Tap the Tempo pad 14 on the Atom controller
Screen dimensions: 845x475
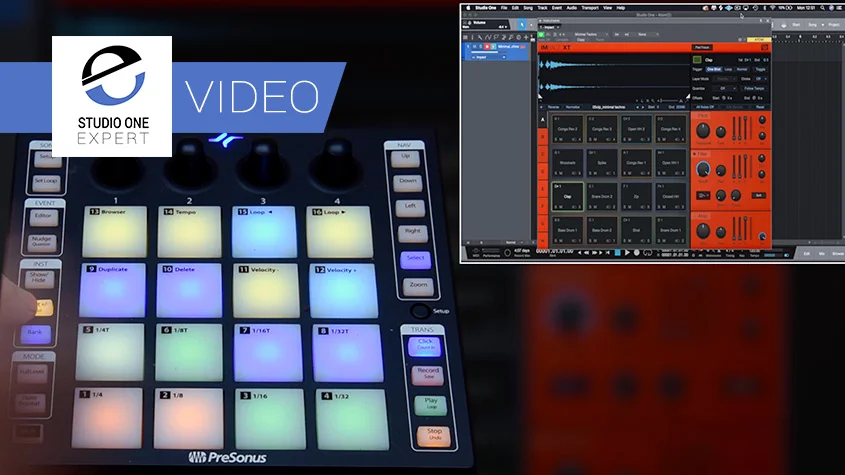(189, 232)
